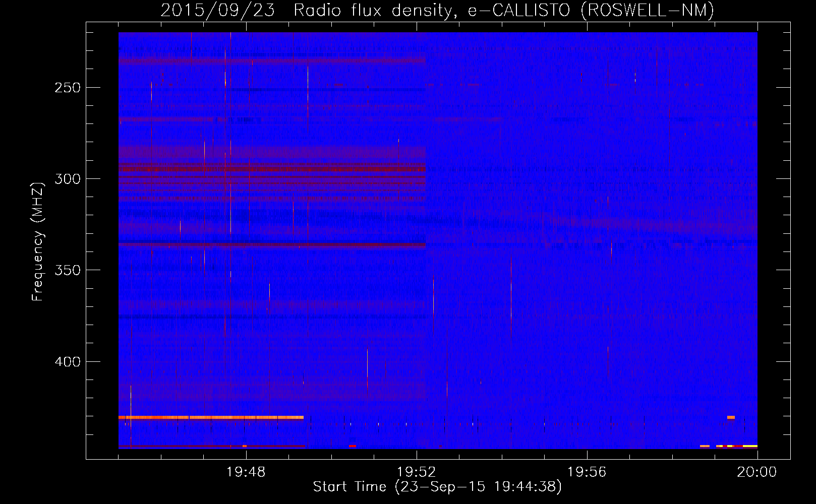Click the 400 frequency tick label
Image resolution: width=816 pixels, height=504 pixels.
[68, 362]
